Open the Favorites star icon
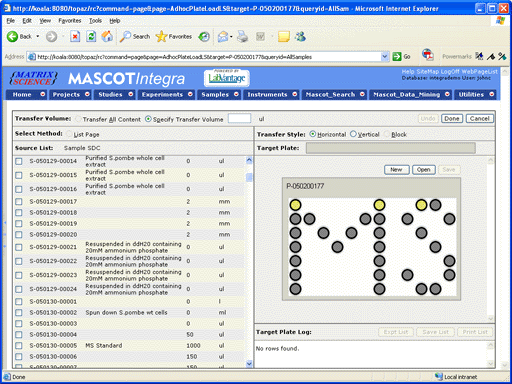 pyautogui.click(x=161, y=36)
